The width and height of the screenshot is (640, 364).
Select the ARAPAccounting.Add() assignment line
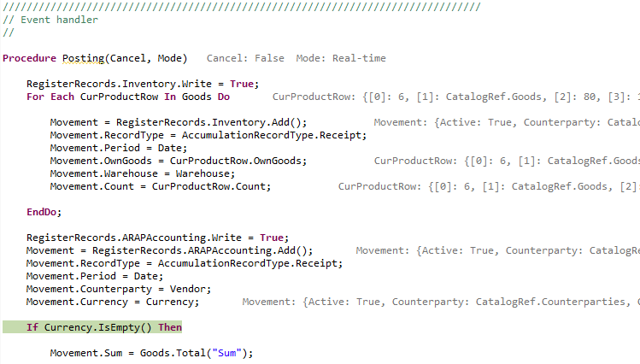[169, 250]
